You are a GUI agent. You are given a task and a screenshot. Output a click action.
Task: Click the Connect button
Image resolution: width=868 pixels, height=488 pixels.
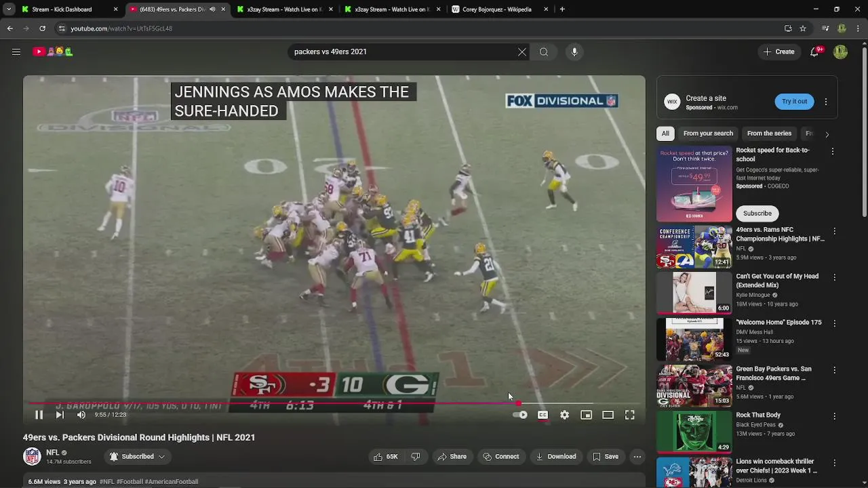(500, 457)
